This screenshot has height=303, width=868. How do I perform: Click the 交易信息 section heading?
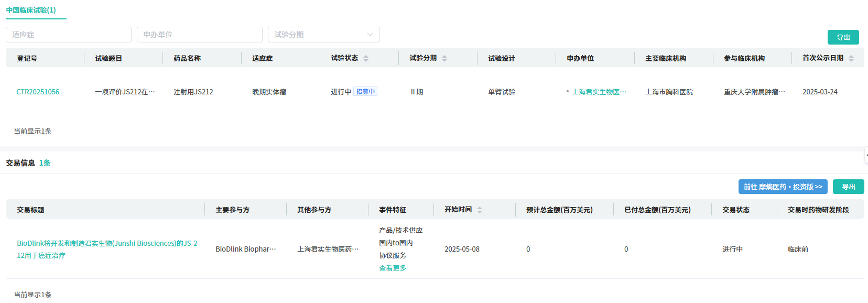coord(20,163)
